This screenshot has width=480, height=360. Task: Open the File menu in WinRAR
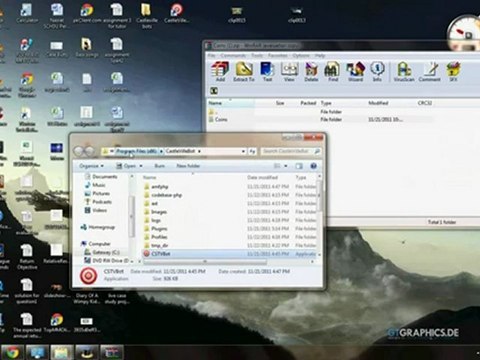coord(212,55)
